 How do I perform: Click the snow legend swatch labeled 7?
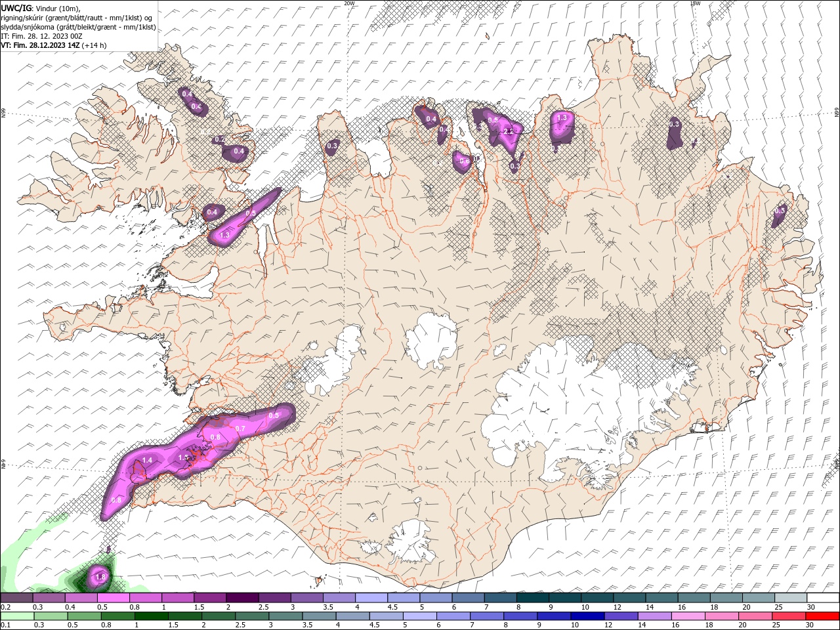pyautogui.click(x=501, y=598)
